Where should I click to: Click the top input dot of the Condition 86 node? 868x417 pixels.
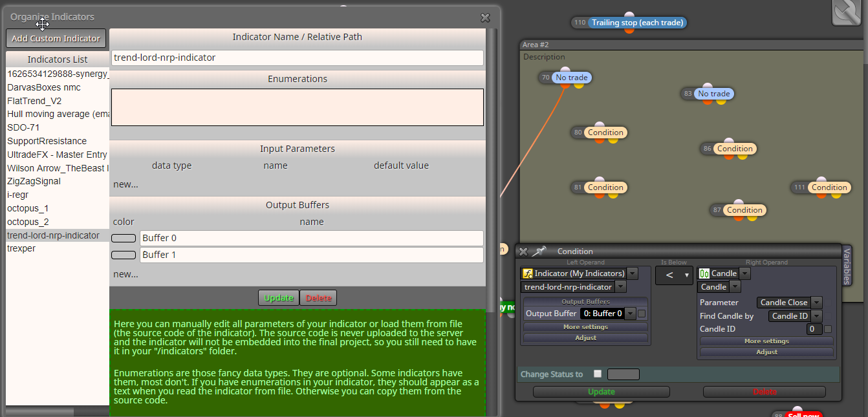(728, 140)
